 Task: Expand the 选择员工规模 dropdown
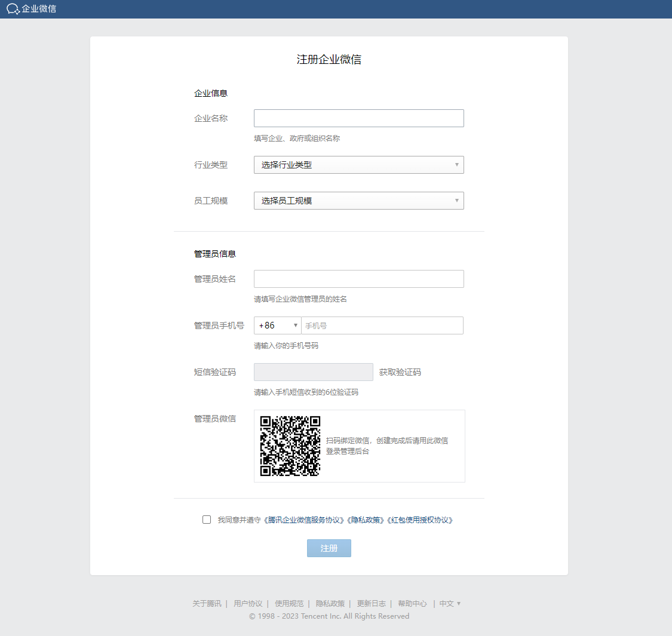(x=358, y=201)
